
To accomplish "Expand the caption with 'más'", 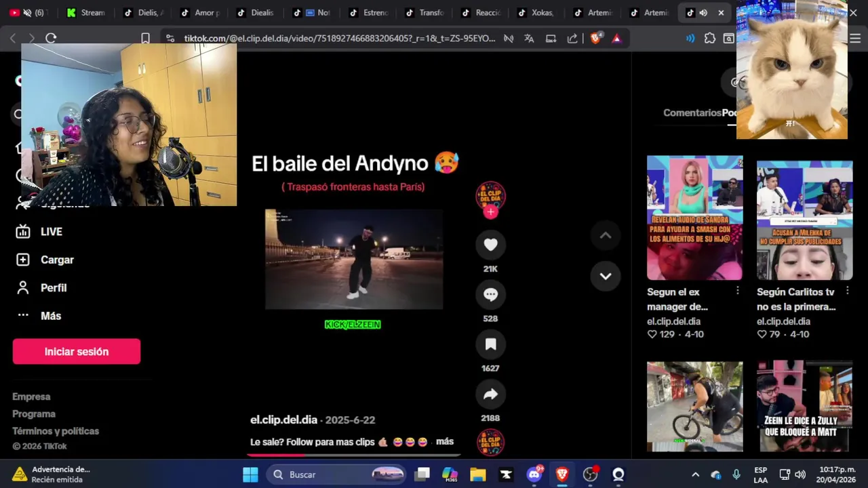I will point(445,442).
